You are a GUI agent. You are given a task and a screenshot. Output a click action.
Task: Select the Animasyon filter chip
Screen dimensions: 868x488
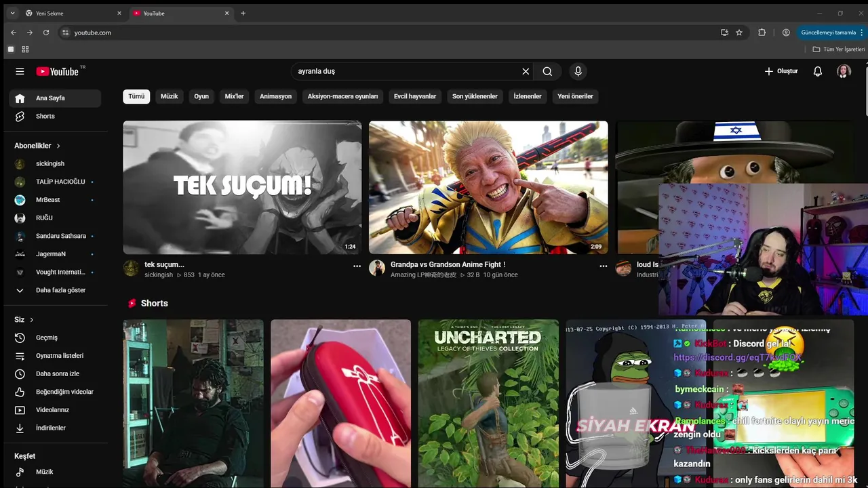click(275, 96)
